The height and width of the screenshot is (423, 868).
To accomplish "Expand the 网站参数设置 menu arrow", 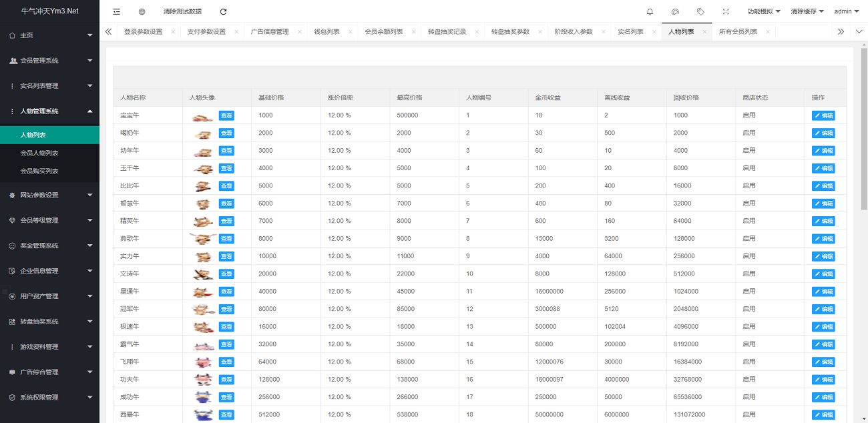I will pos(90,195).
